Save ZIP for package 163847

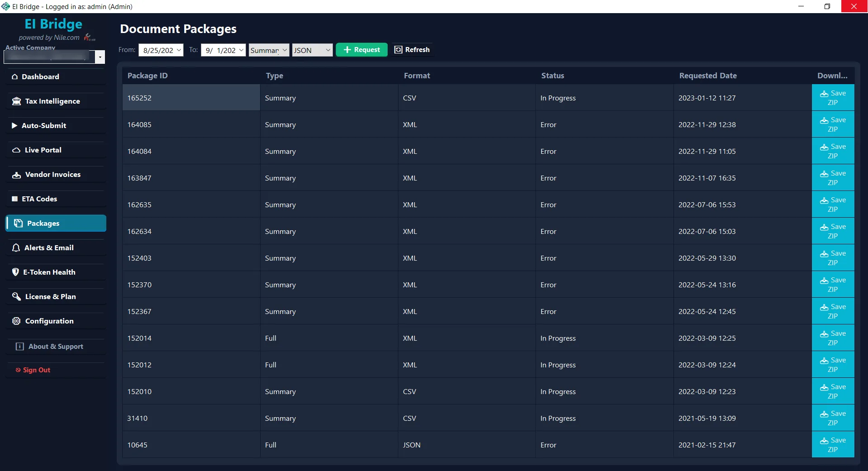click(833, 178)
